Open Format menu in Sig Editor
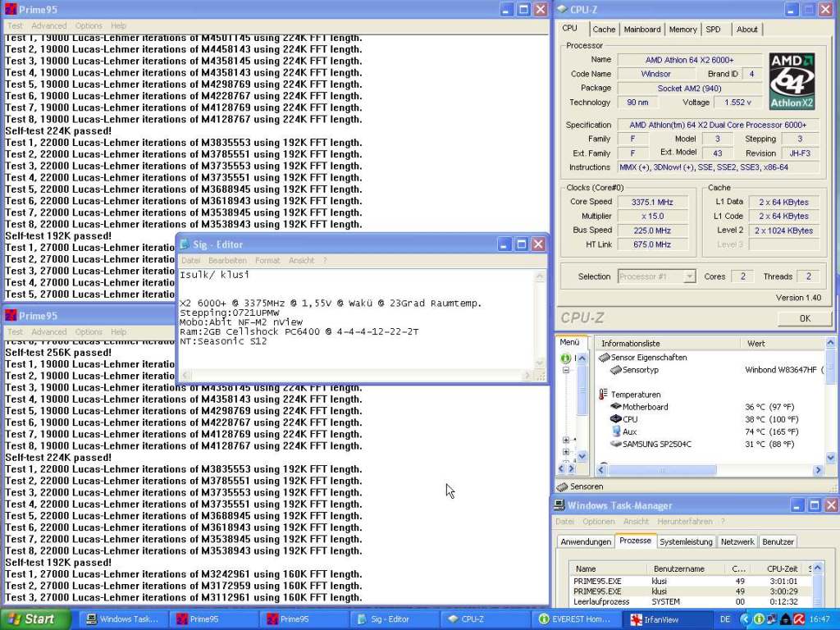The image size is (840, 630). pos(267,260)
